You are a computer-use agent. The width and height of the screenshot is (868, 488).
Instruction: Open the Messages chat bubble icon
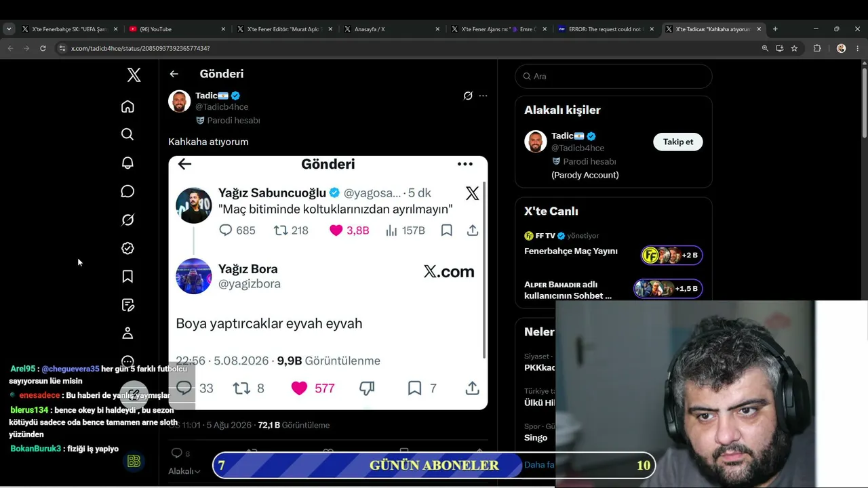tap(127, 191)
